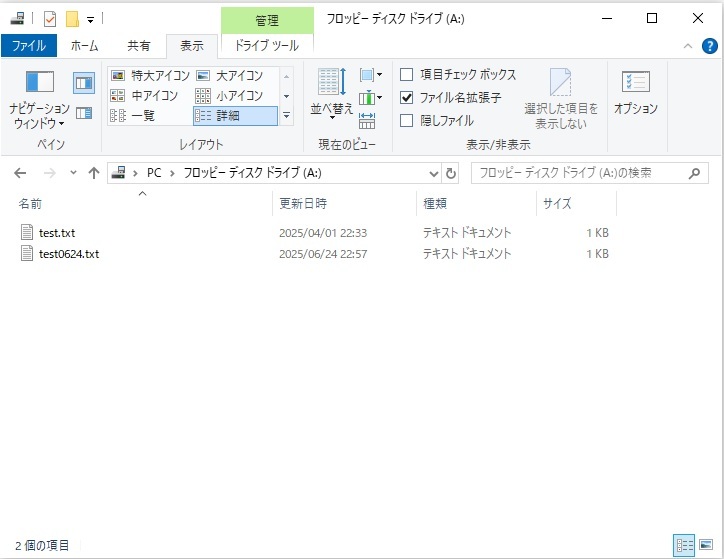Switch to the ホーム ribbon tab
This screenshot has height=559, width=724.
tap(84, 46)
